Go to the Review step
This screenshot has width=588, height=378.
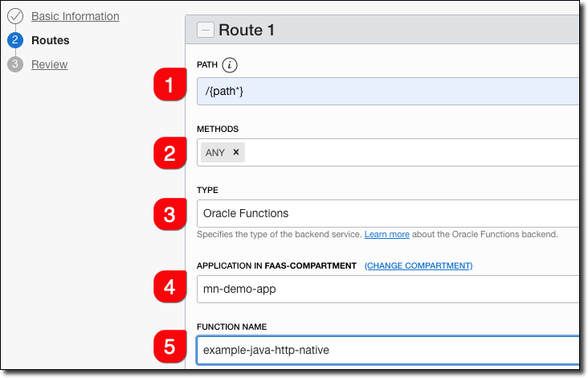tap(49, 64)
